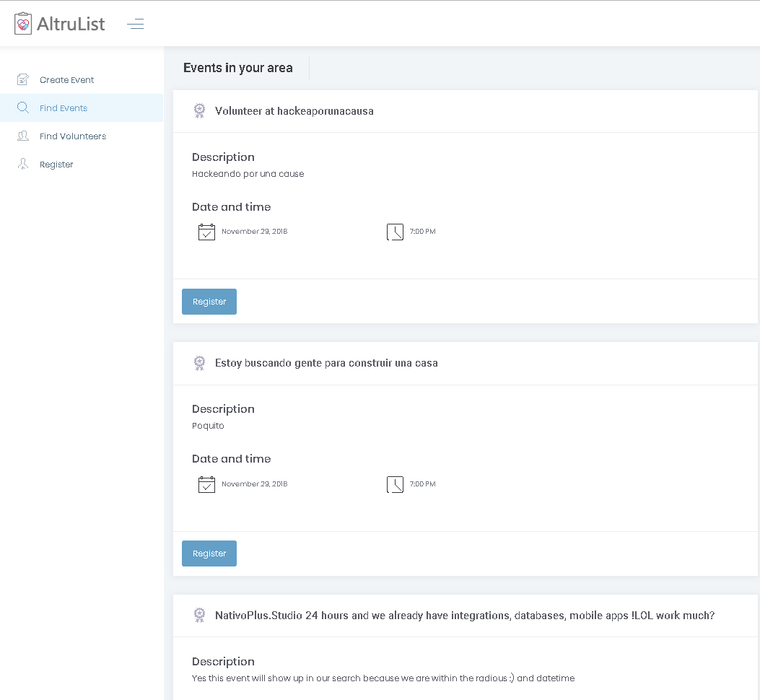Click clock icon in construir una casa event
760x700 pixels.
click(395, 484)
